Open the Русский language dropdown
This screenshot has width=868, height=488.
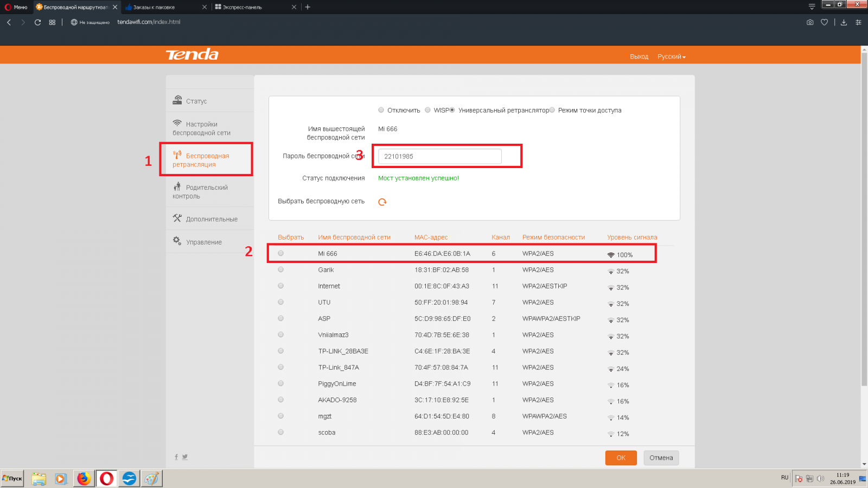point(671,57)
